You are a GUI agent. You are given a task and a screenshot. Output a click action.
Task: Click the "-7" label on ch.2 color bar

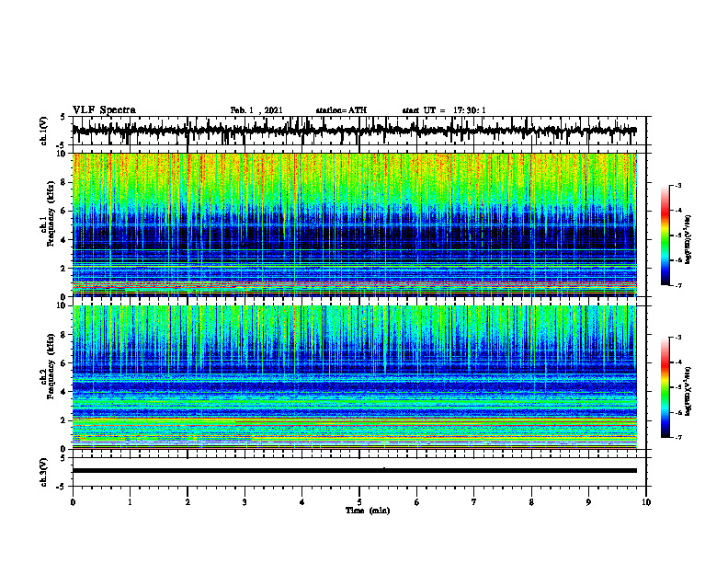click(677, 438)
